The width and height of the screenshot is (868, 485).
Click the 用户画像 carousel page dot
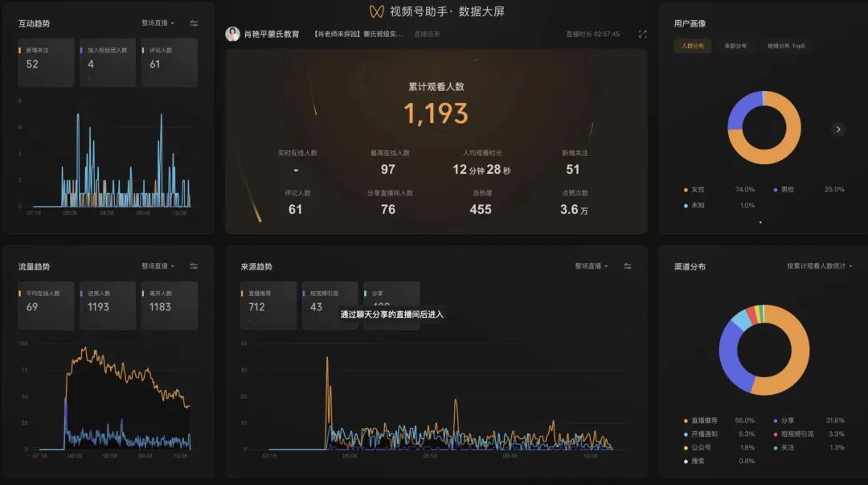pyautogui.click(x=760, y=222)
